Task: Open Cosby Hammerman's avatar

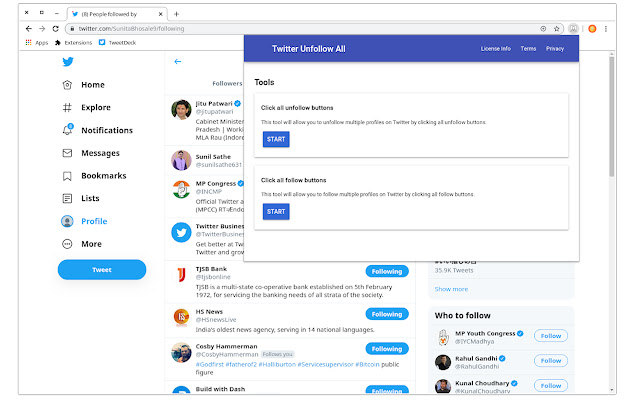Action: (x=181, y=353)
